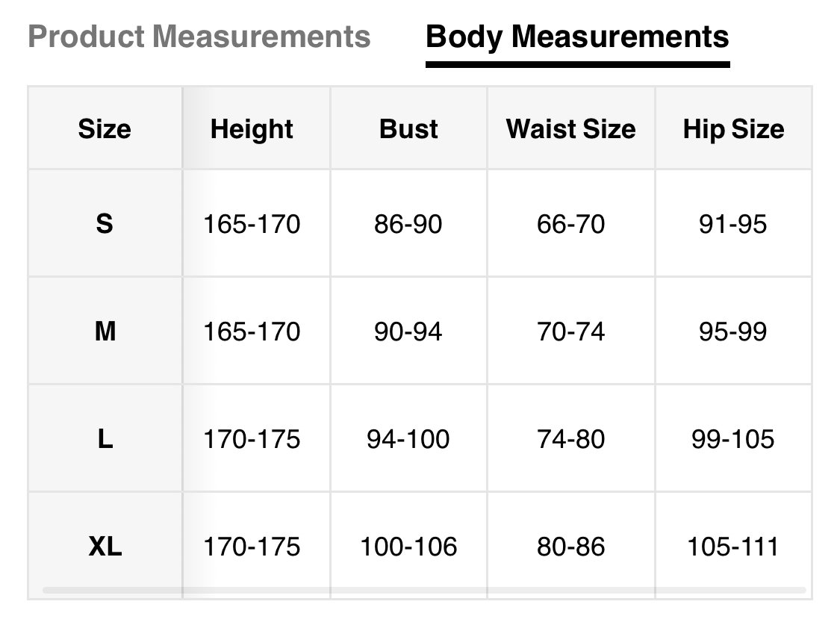
Task: Click the 80-86 waist size cell
Action: tap(570, 547)
